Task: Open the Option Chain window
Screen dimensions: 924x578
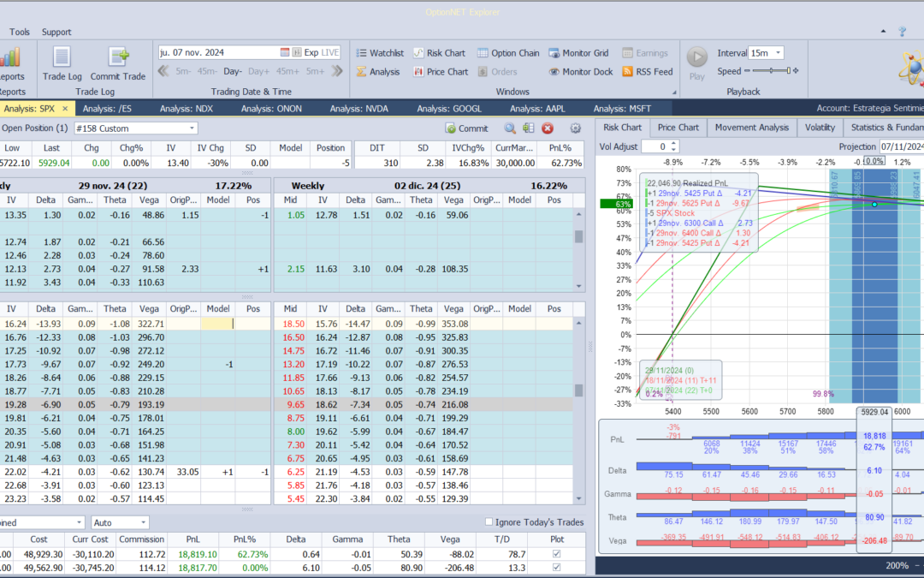Action: (508, 53)
